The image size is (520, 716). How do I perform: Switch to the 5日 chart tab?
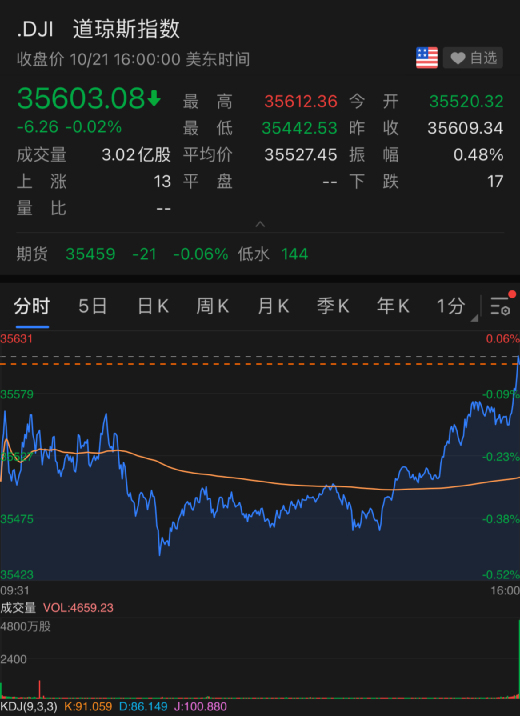(x=93, y=306)
